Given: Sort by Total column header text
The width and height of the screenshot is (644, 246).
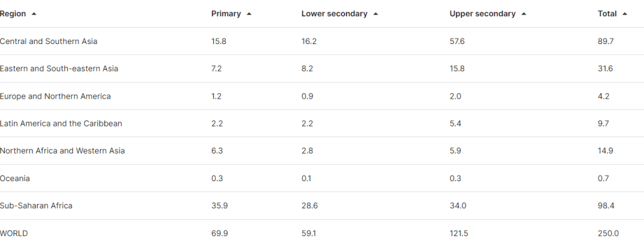Looking at the screenshot, I should coord(607,14).
